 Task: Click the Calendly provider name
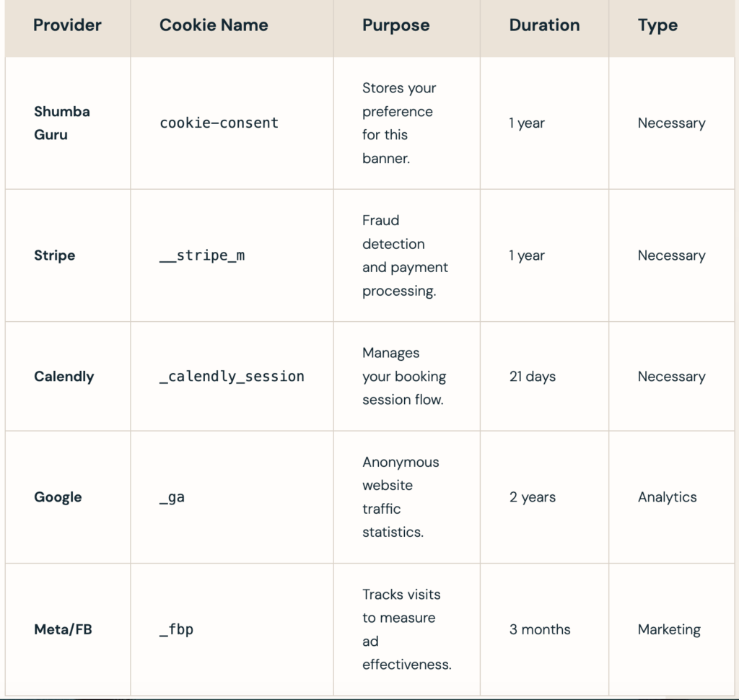tap(64, 376)
